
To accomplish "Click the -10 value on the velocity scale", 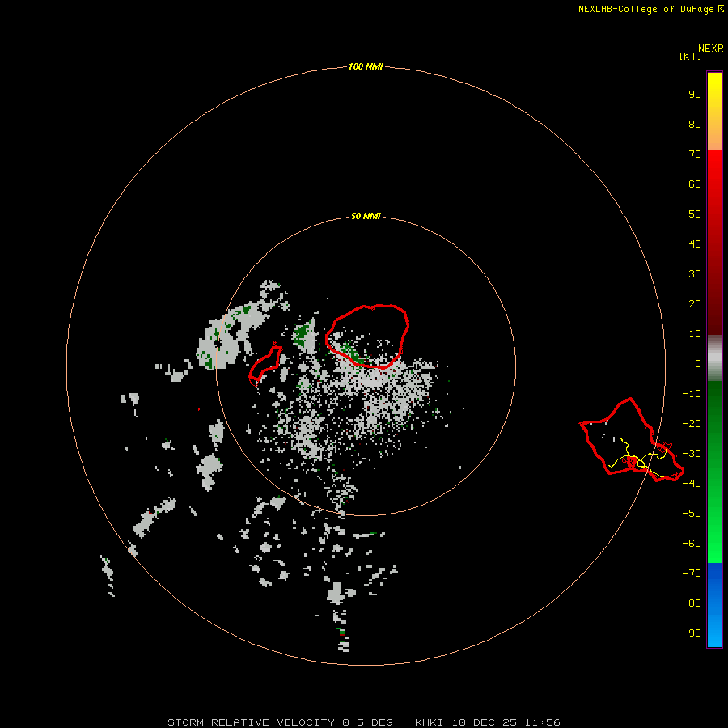I will (692, 394).
